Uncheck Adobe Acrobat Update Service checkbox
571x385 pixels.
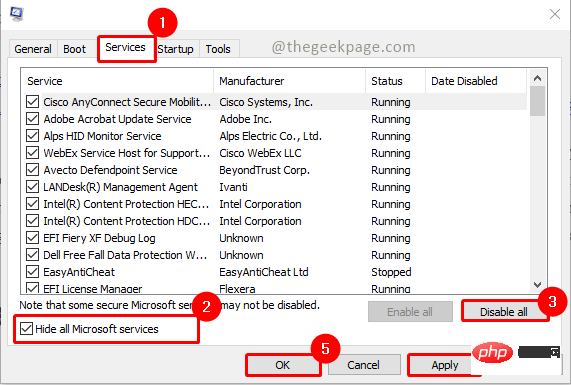point(32,119)
